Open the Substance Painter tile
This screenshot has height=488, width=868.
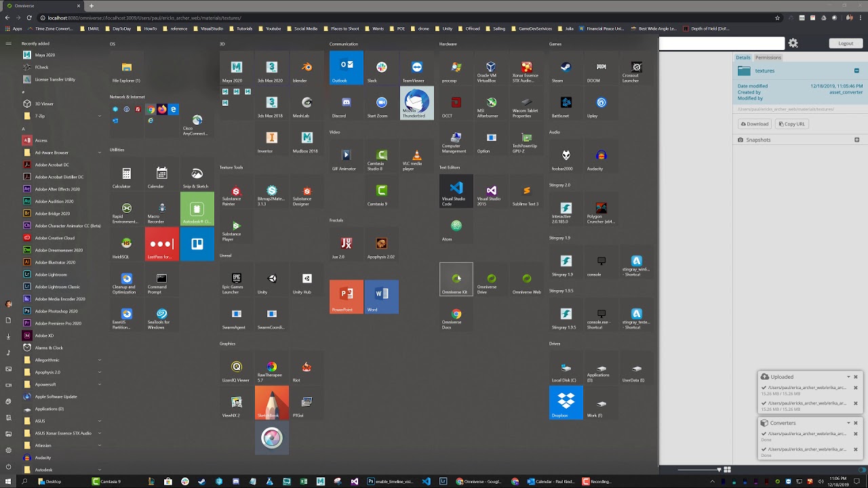(236, 191)
